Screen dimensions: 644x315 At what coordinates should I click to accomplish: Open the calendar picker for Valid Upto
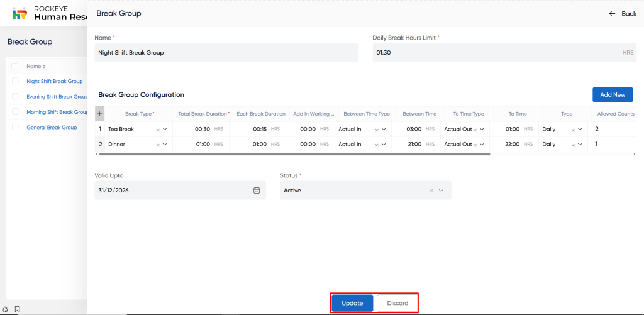coord(257,191)
